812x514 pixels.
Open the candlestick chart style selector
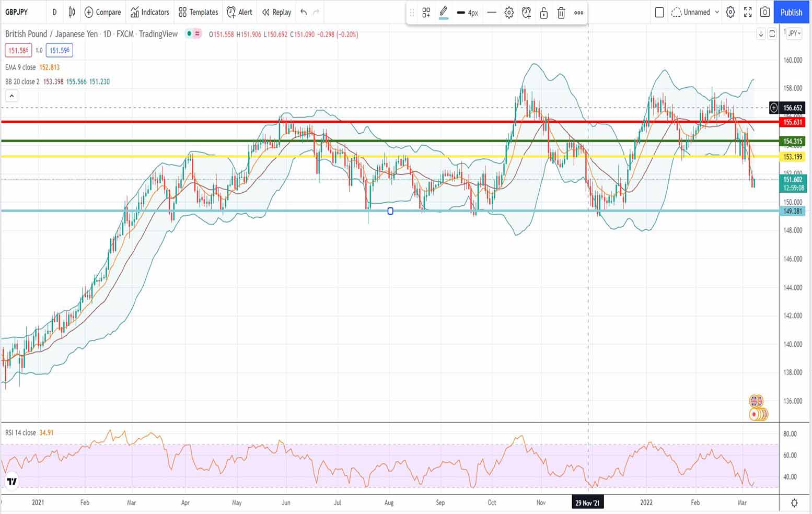tap(72, 12)
